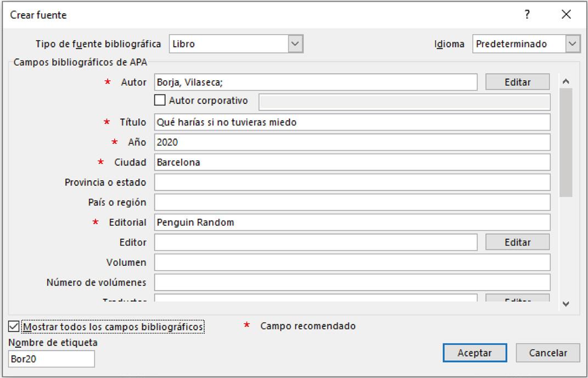Click the Aceptar button
Image resolution: width=588 pixels, height=378 pixels.
(x=475, y=353)
